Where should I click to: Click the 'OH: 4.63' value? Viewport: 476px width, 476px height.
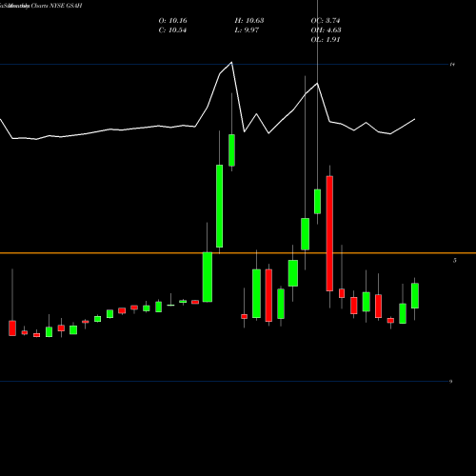coord(327,30)
